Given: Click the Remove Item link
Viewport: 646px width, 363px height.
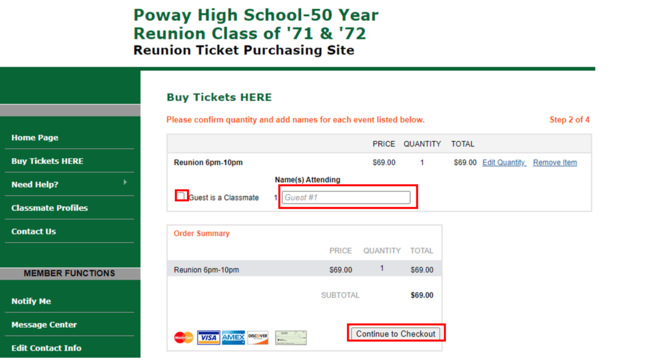Looking at the screenshot, I should pyautogui.click(x=555, y=163).
